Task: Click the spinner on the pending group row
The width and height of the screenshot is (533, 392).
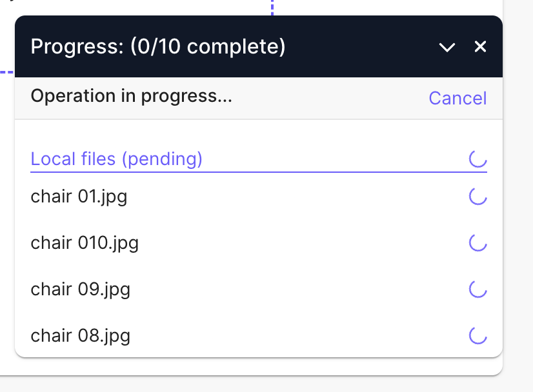Action: tap(478, 159)
